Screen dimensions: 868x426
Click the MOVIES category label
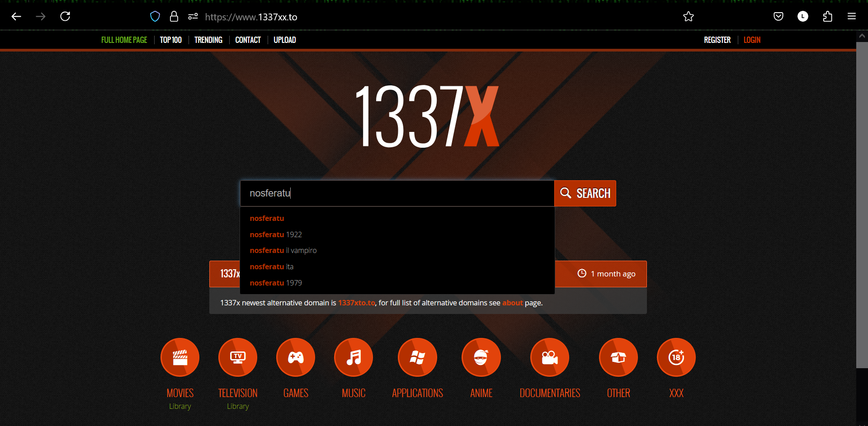click(180, 393)
